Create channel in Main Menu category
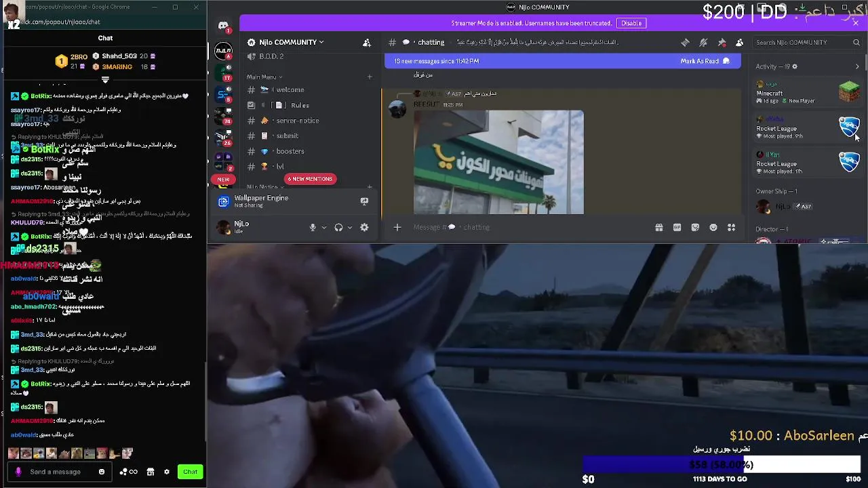Image resolution: width=868 pixels, height=488 pixels. (370, 77)
